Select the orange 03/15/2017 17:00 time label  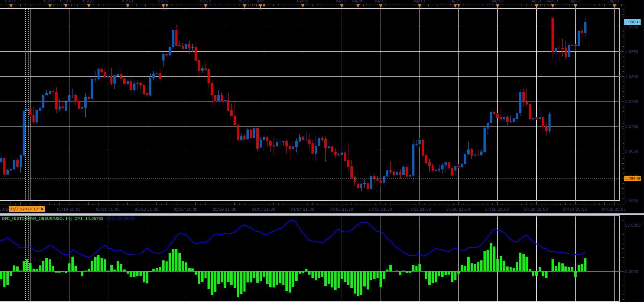(x=27, y=209)
